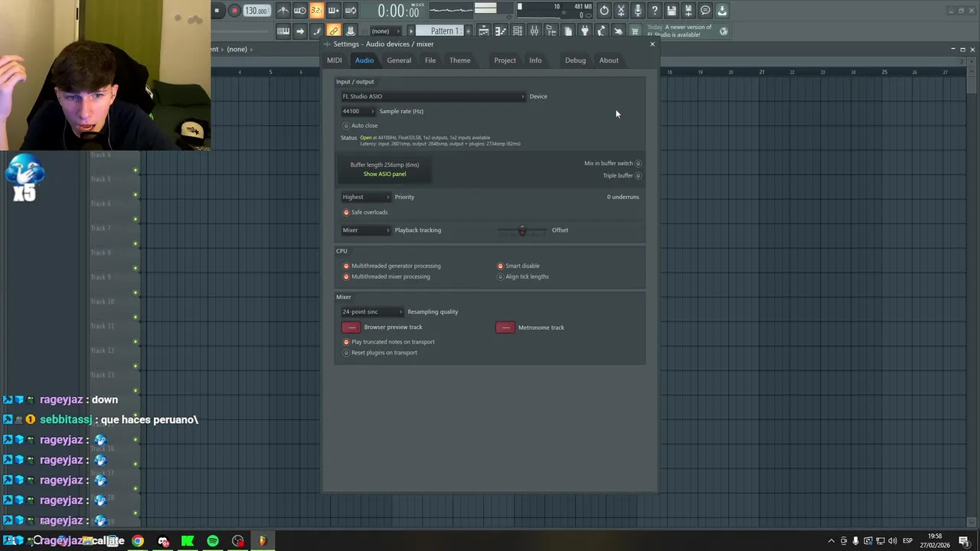Image resolution: width=980 pixels, height=551 pixels.
Task: Enable Reset plugins on transport
Action: 380,353
